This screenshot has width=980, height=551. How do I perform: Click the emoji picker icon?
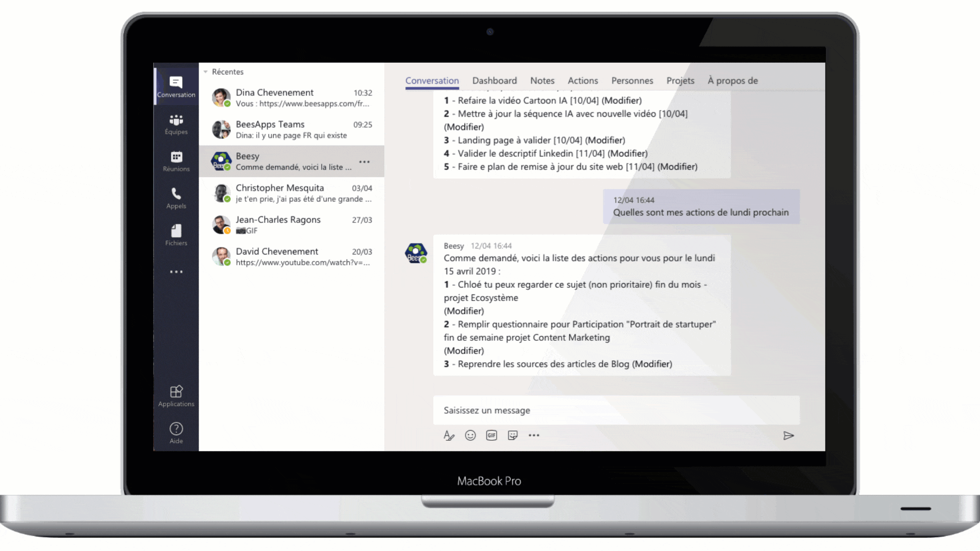471,435
